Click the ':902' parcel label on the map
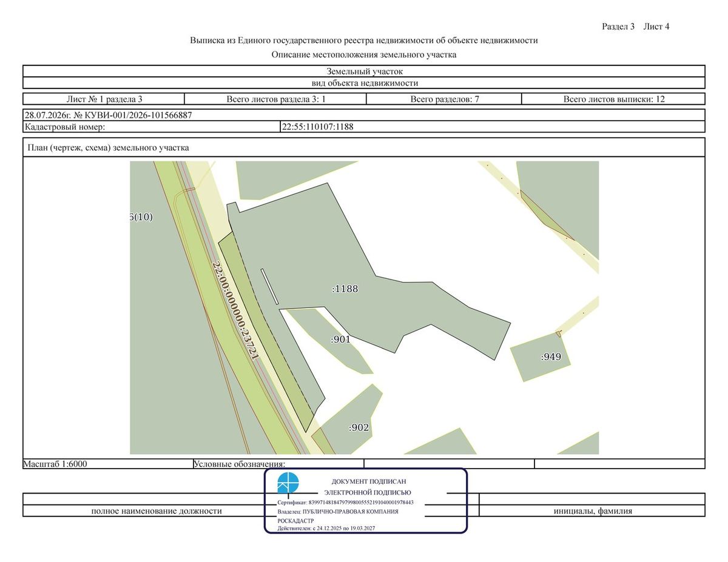The width and height of the screenshot is (728, 562). 359,427
